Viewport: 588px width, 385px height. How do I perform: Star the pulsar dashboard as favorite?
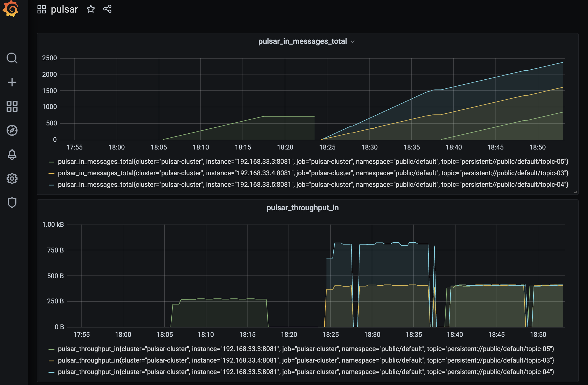click(91, 9)
